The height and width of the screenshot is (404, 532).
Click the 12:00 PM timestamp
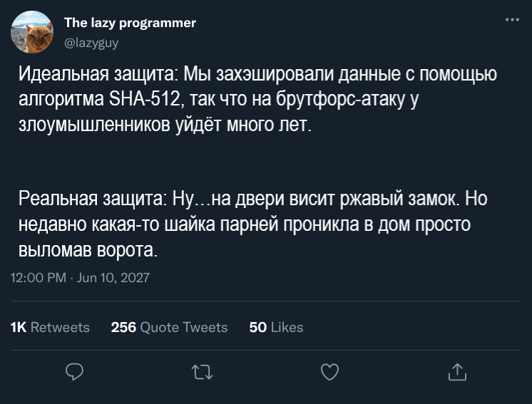click(x=40, y=278)
